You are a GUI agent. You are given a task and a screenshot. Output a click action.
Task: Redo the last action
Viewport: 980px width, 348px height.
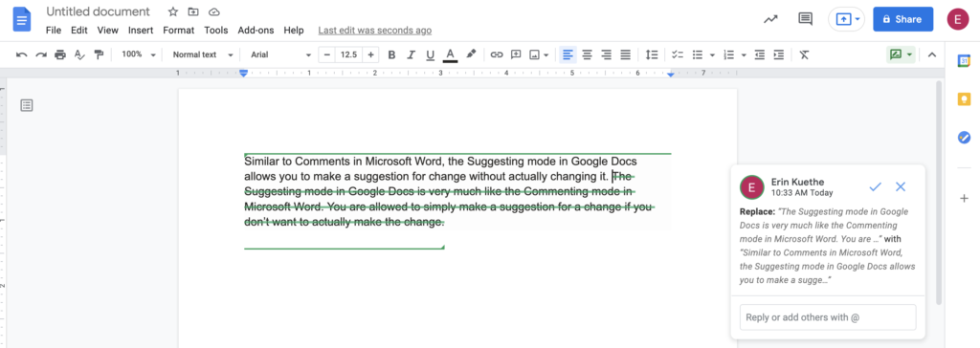click(41, 55)
